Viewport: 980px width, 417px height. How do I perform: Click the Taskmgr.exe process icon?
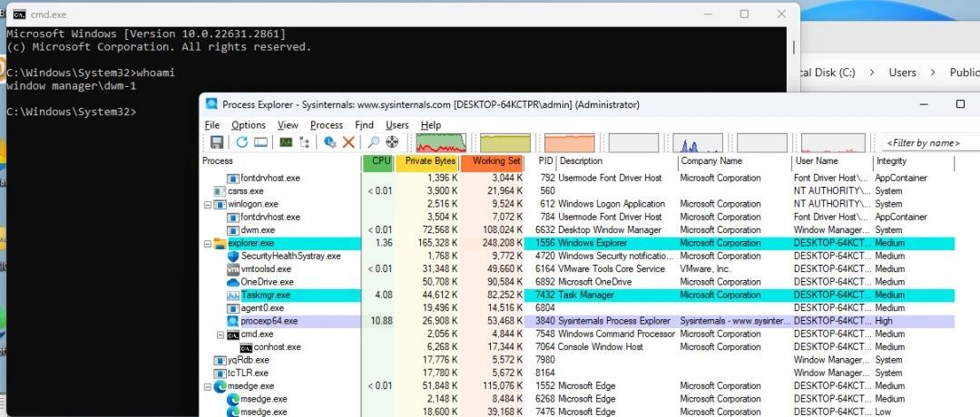(x=233, y=296)
